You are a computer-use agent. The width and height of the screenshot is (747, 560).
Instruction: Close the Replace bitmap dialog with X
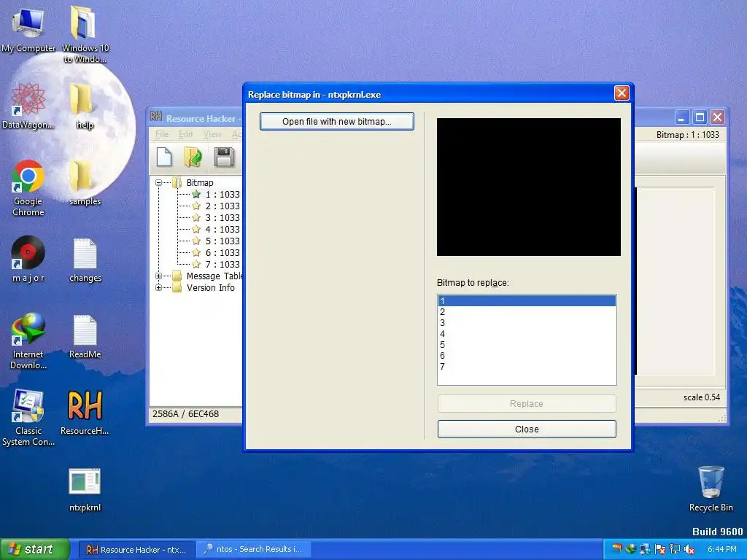(x=622, y=93)
